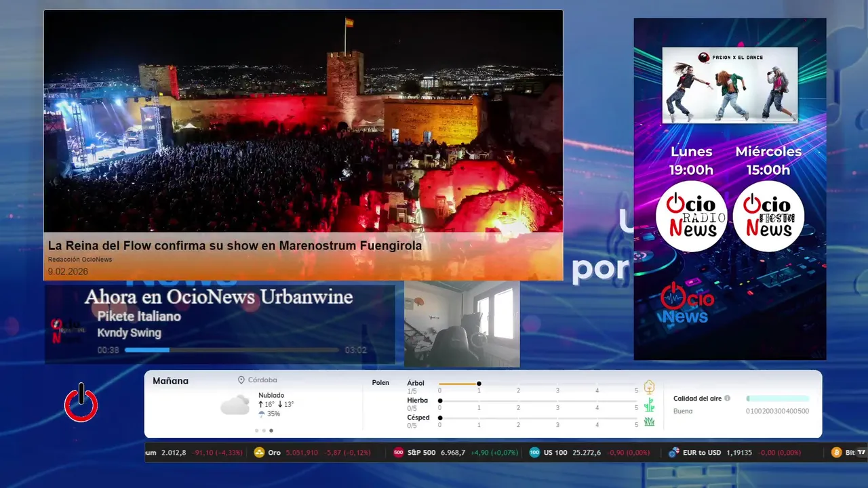The width and height of the screenshot is (868, 488).
Task: Click the S&P 500 ticker icon
Action: (x=398, y=452)
